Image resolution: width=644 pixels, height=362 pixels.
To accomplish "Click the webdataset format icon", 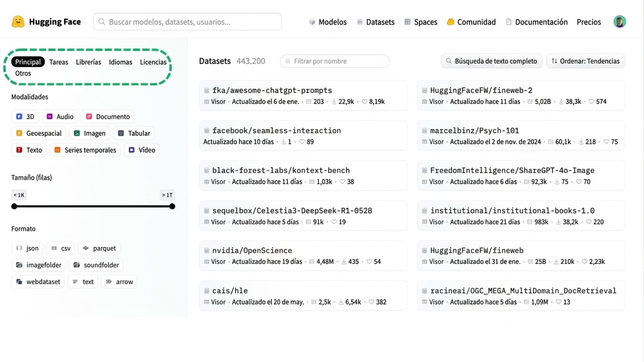I will coord(19,282).
